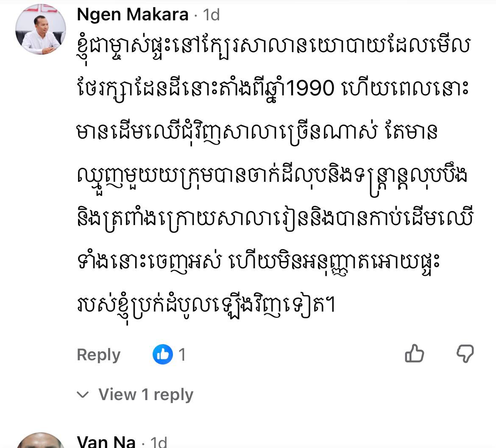Open Van Na's profile picture
Viewport: 496px width, 448px height.
(x=41, y=440)
